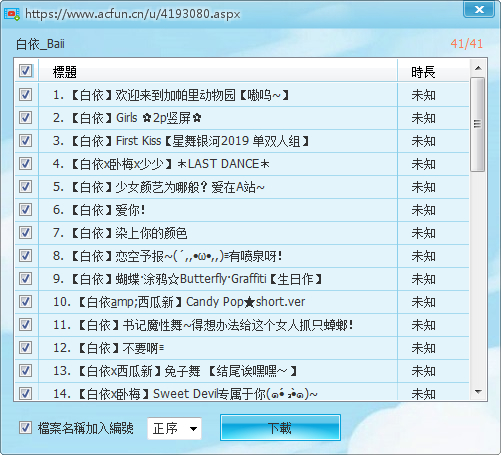Click the vertical scrollbar thumb grip

478,124
